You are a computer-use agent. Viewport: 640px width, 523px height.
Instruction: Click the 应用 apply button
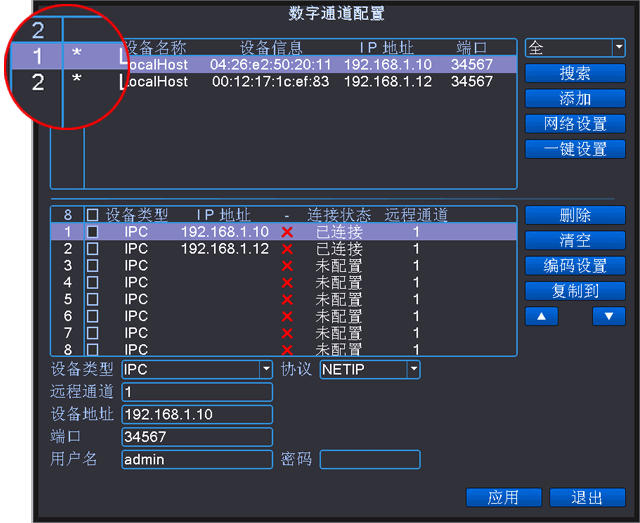504,498
